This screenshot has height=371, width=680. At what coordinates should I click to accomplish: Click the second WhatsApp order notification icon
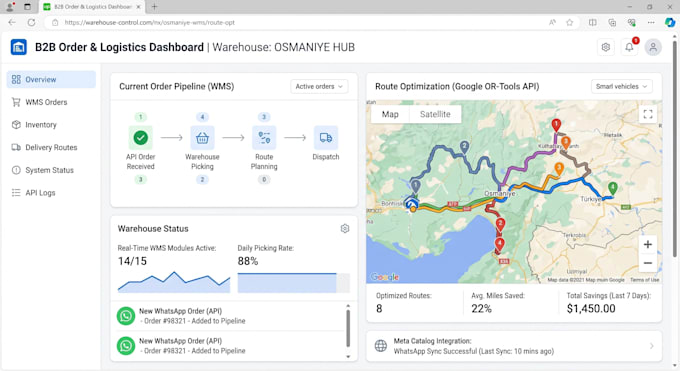click(126, 345)
